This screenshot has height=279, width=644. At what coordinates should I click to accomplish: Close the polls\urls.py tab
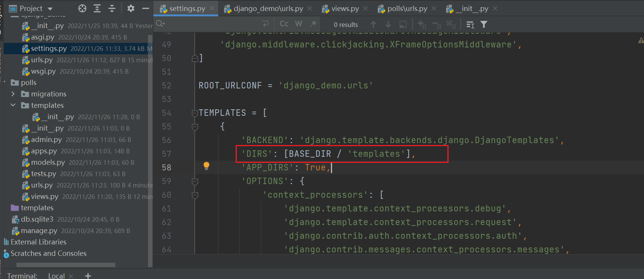pos(434,8)
